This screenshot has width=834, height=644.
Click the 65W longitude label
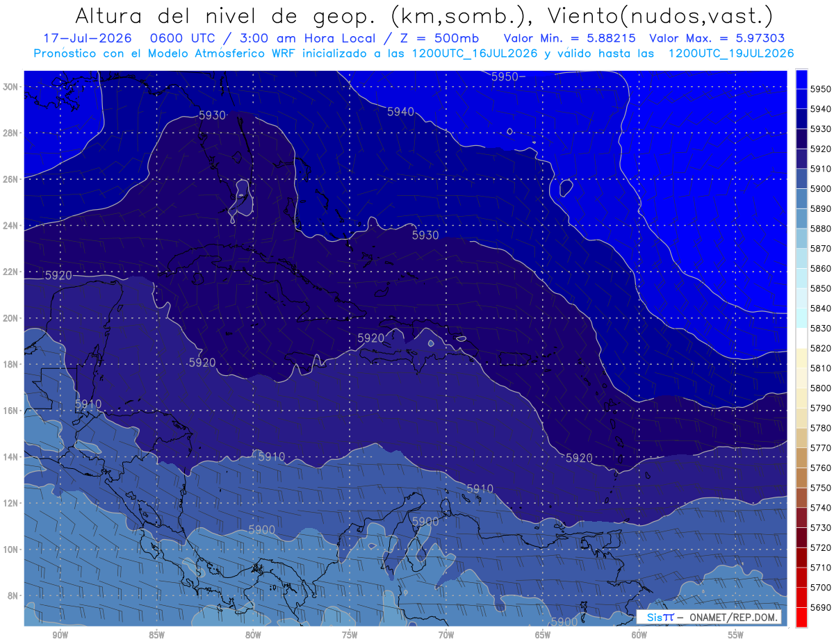[x=543, y=636]
